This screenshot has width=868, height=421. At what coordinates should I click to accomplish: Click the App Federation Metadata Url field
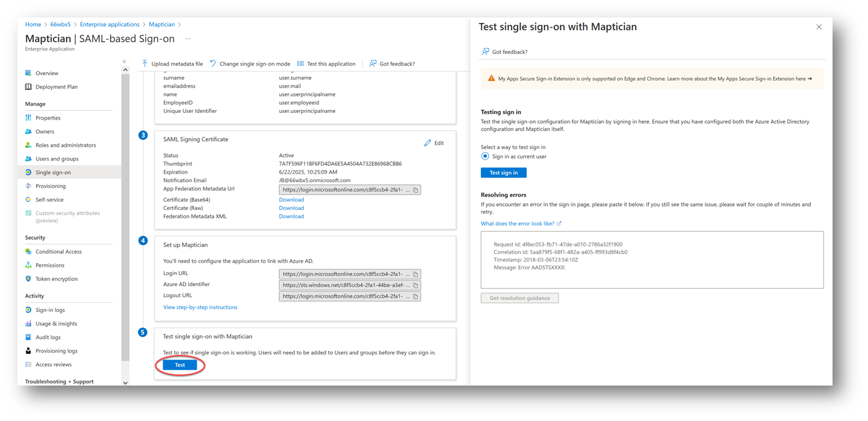tap(350, 190)
